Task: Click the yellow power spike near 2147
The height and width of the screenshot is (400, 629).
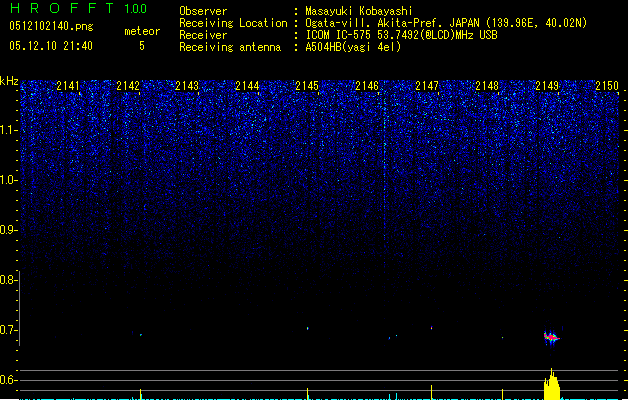Action: tap(432, 392)
